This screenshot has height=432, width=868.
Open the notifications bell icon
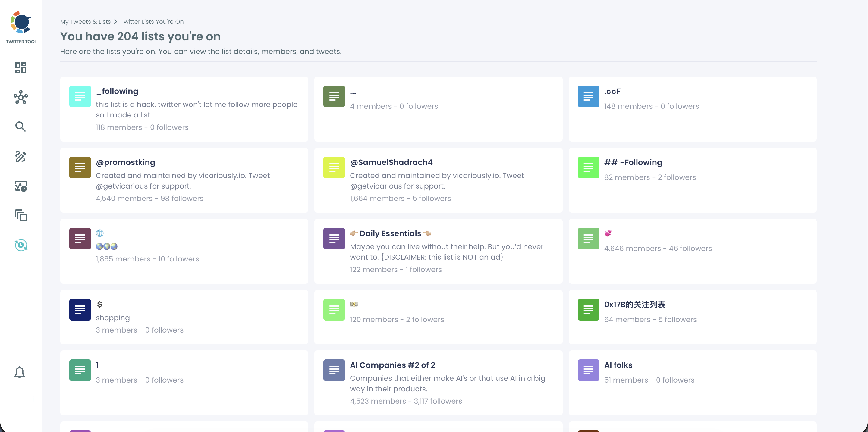[20, 372]
